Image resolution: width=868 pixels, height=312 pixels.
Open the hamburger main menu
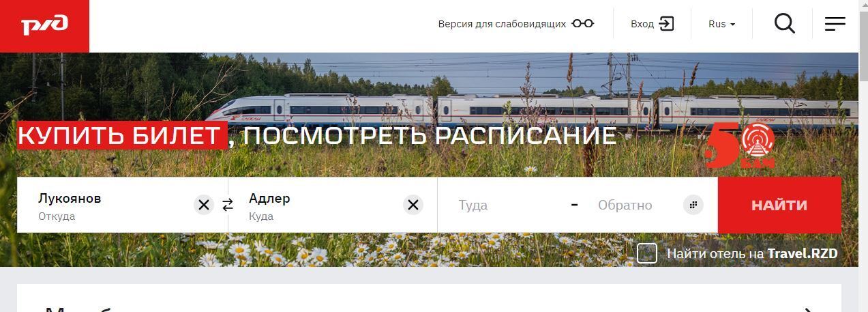coord(835,24)
